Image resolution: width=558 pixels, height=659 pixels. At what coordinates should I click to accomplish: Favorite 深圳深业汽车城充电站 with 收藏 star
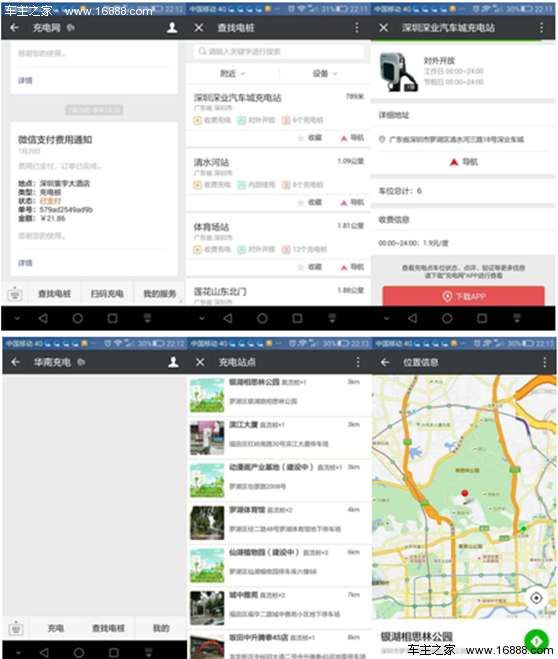click(310, 138)
